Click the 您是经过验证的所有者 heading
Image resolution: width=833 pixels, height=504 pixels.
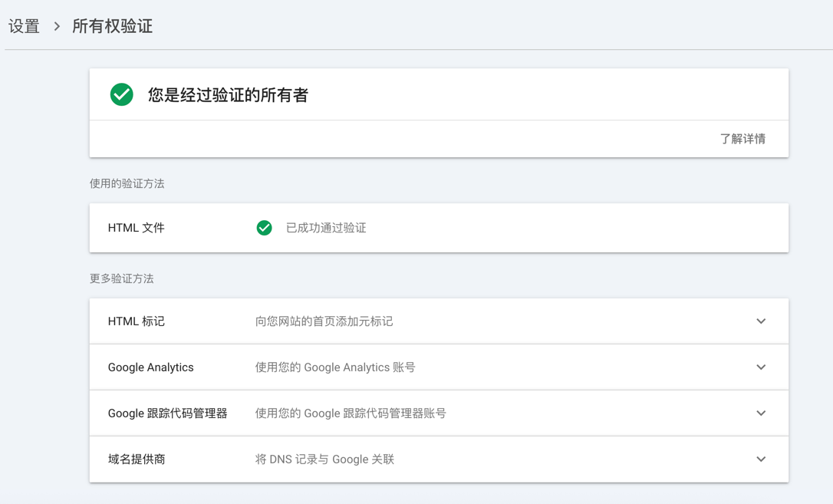pyautogui.click(x=228, y=95)
